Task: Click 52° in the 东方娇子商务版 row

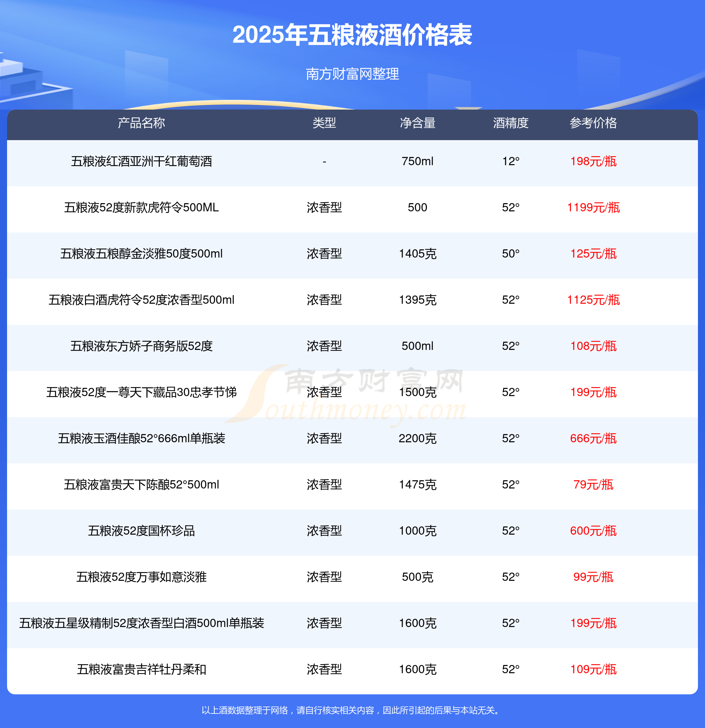Action: point(511,346)
